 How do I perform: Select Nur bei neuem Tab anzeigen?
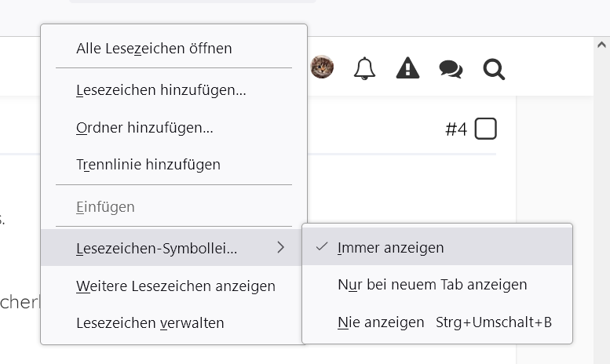click(x=432, y=284)
